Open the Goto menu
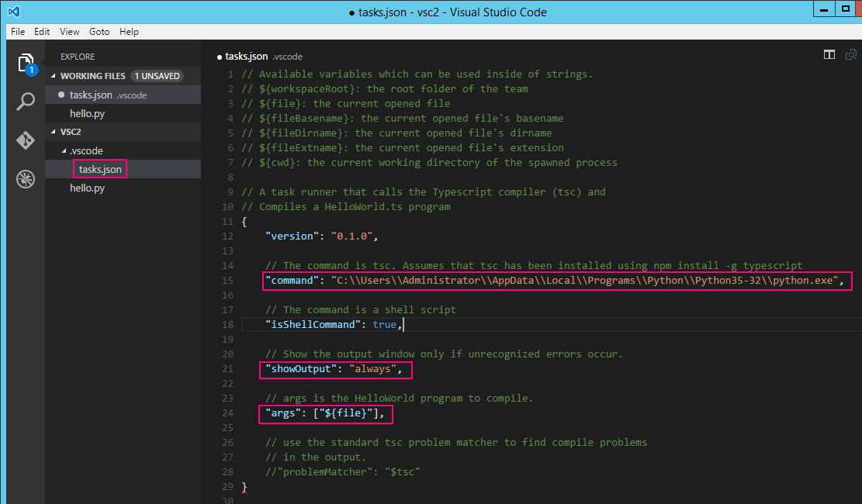 click(x=99, y=31)
